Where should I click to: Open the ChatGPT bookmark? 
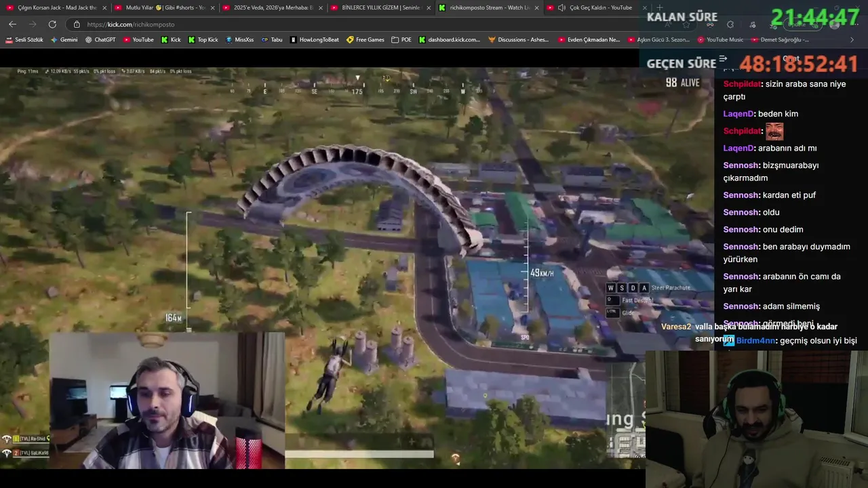[100, 40]
